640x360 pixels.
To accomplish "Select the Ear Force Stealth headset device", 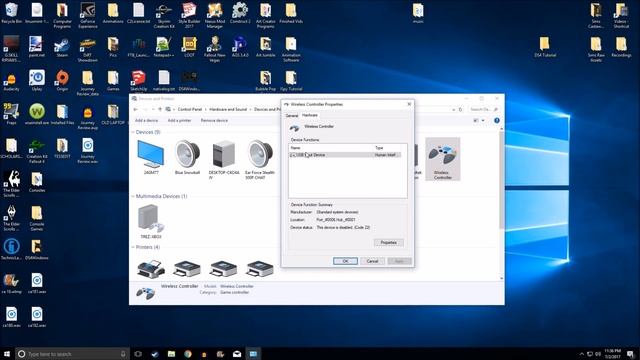I will [x=260, y=159].
